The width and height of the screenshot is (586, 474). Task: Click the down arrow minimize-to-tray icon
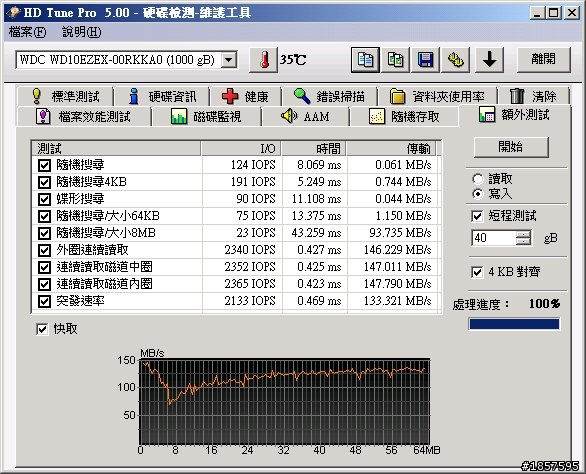point(489,60)
